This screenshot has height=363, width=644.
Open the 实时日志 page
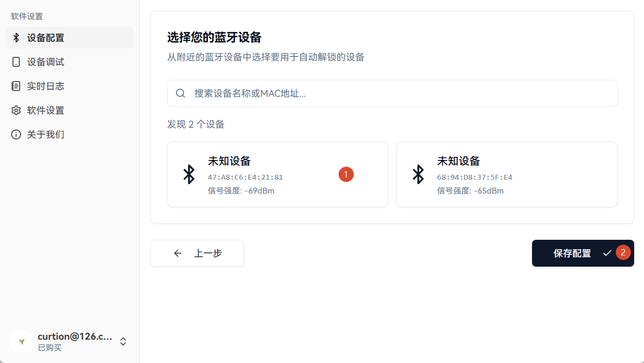tap(46, 86)
